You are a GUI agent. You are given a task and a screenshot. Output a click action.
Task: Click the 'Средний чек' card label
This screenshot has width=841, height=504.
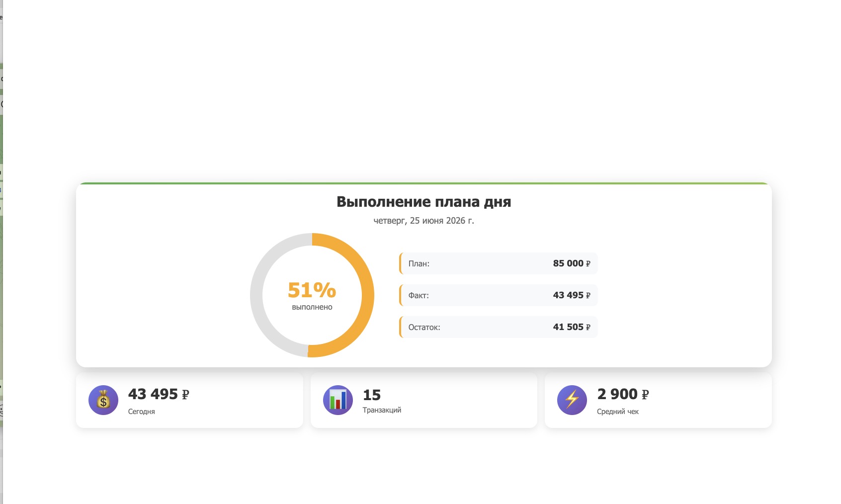(x=618, y=412)
